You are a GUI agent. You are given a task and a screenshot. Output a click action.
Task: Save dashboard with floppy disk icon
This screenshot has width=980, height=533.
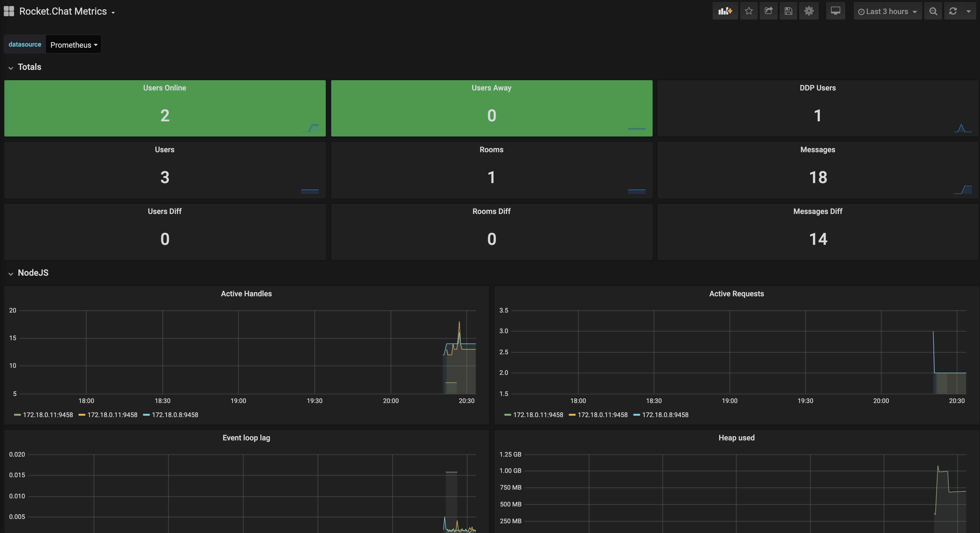[x=788, y=11]
